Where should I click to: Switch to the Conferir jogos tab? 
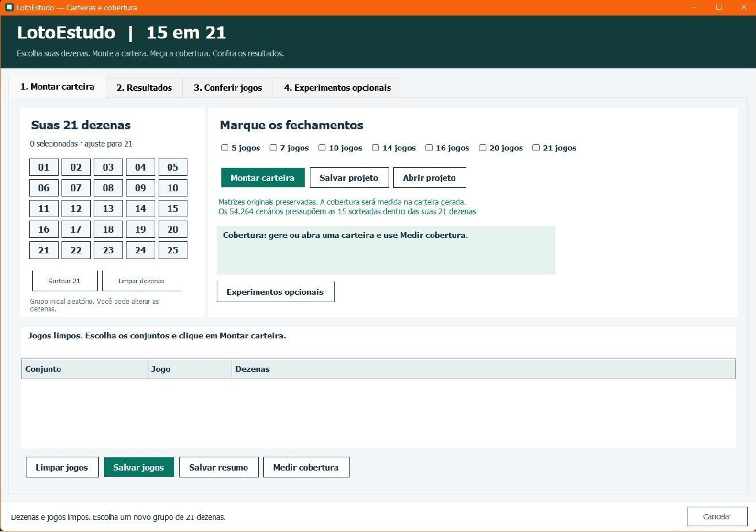click(228, 87)
